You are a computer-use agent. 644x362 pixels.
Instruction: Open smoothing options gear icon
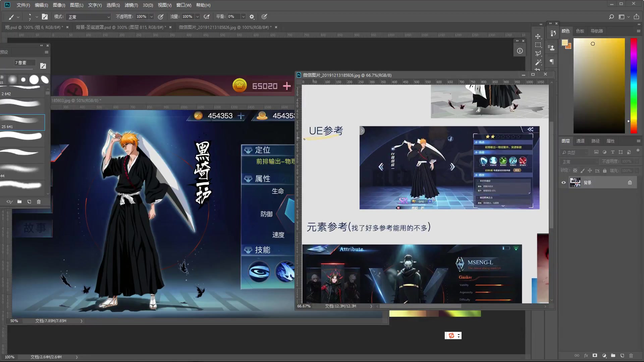(252, 17)
